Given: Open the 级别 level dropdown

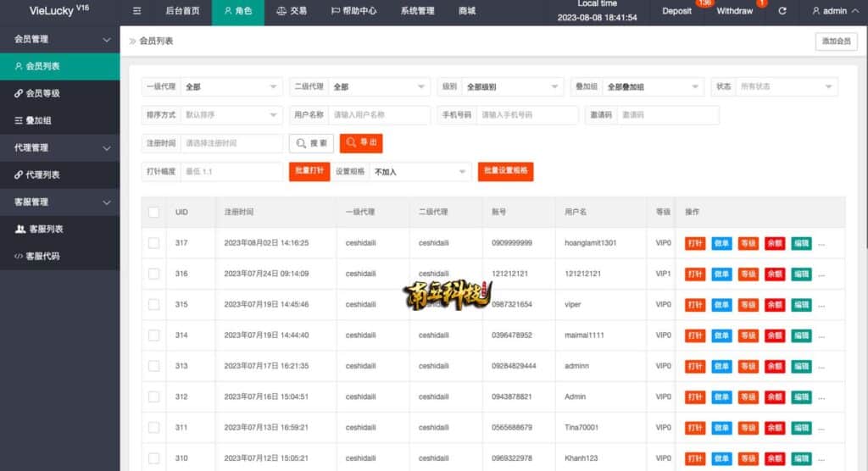Looking at the screenshot, I should [512, 87].
